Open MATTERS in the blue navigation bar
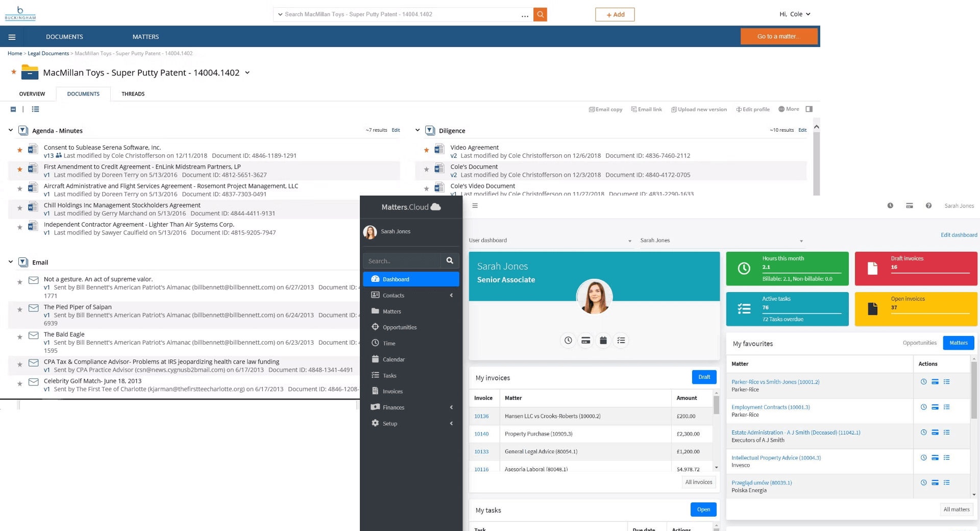Viewport: 980px width, 531px height. (x=145, y=37)
